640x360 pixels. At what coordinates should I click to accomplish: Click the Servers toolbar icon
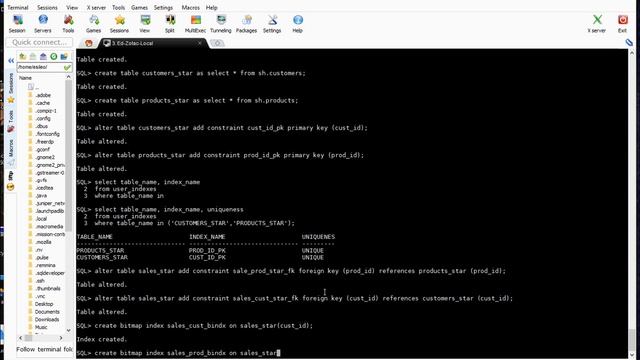[42, 24]
